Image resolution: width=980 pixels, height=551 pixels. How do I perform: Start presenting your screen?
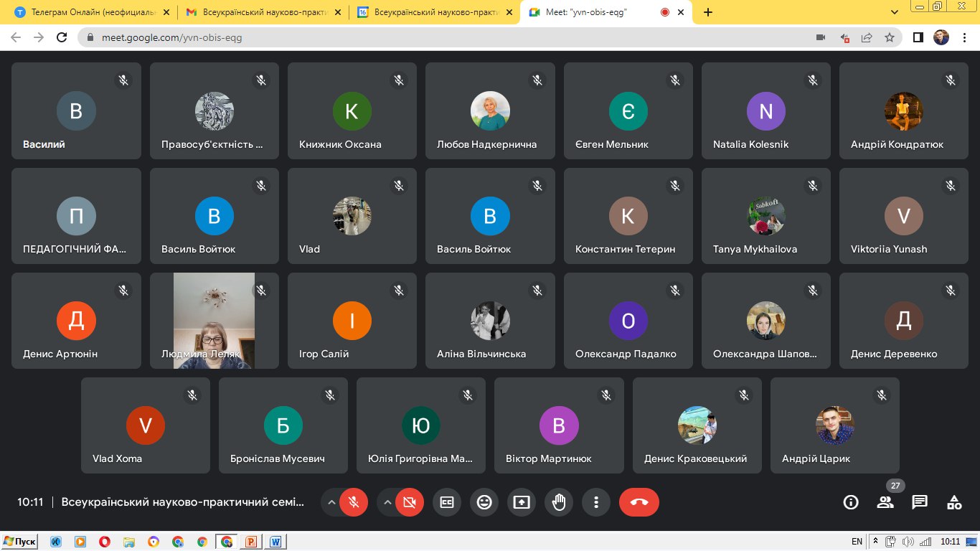point(522,502)
